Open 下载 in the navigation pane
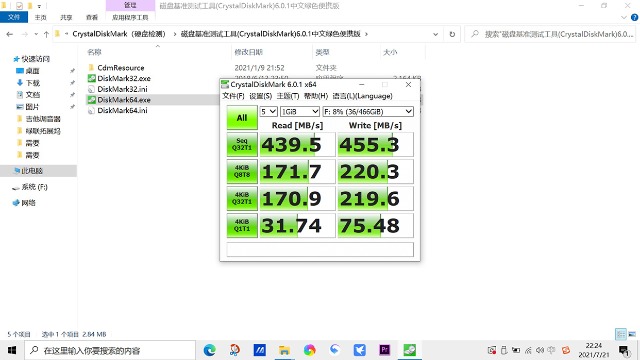 point(32,83)
